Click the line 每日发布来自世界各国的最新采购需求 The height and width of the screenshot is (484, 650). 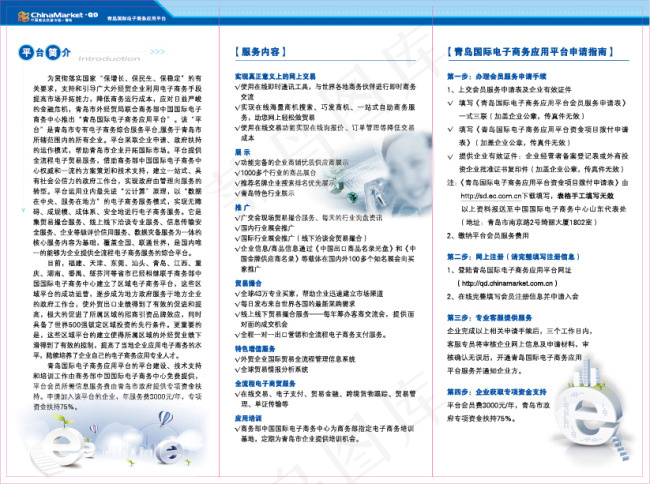click(295, 304)
